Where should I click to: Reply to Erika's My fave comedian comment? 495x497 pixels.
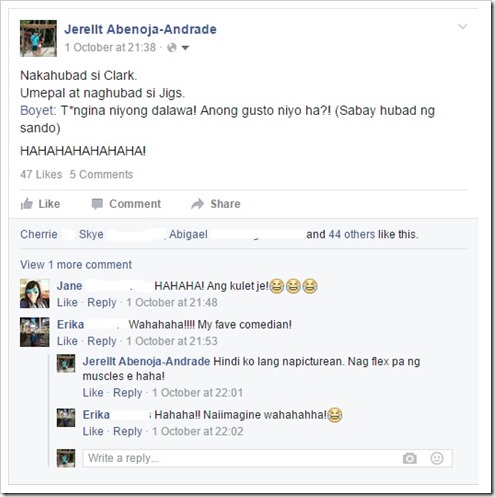(102, 341)
